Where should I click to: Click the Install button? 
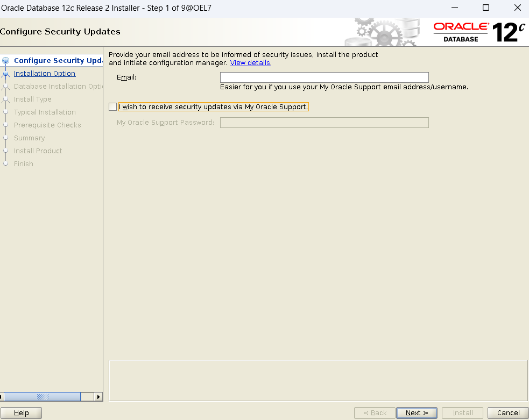tap(462, 412)
